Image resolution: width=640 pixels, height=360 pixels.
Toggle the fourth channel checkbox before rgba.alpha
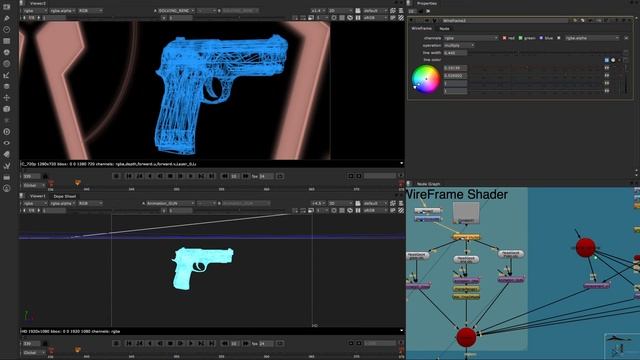(559, 38)
